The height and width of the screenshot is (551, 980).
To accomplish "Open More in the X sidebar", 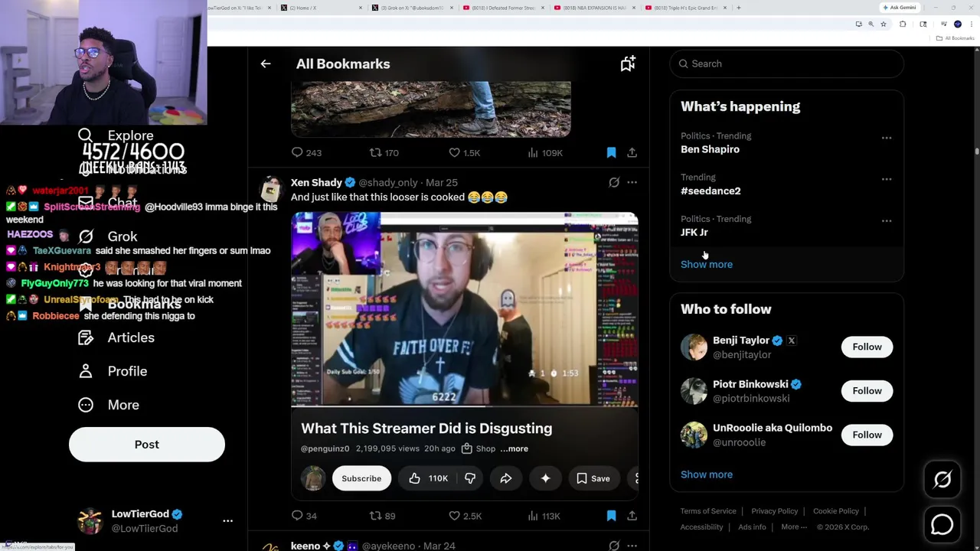I will (109, 405).
